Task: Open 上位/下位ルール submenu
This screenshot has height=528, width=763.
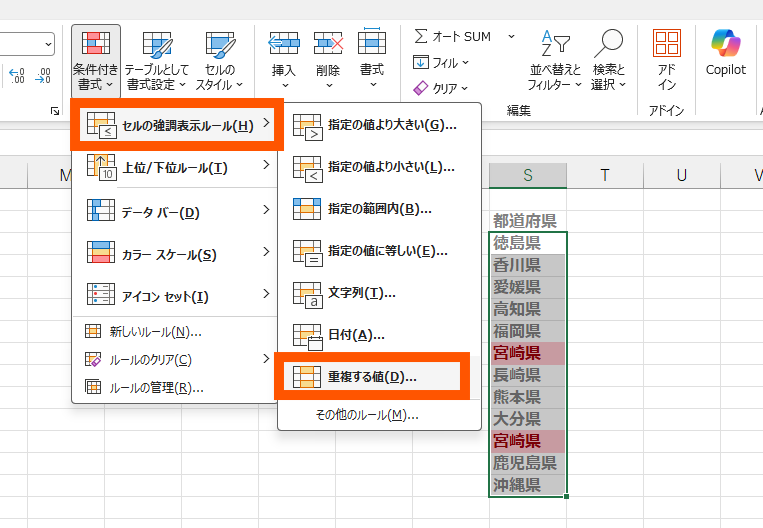Action: click(x=177, y=167)
